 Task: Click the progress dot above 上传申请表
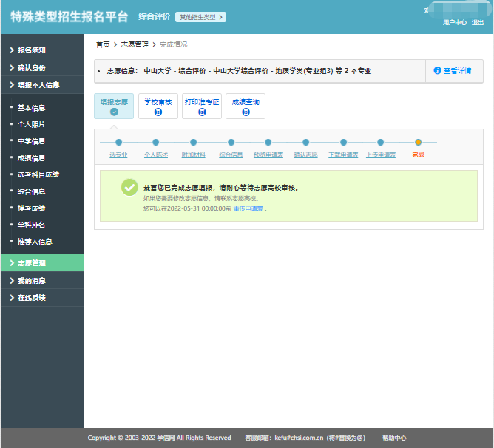(381, 143)
